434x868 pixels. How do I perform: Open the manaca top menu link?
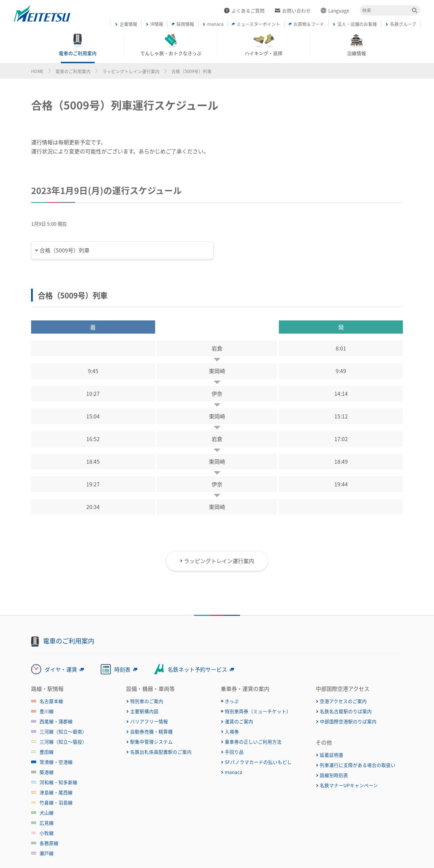tap(213, 24)
